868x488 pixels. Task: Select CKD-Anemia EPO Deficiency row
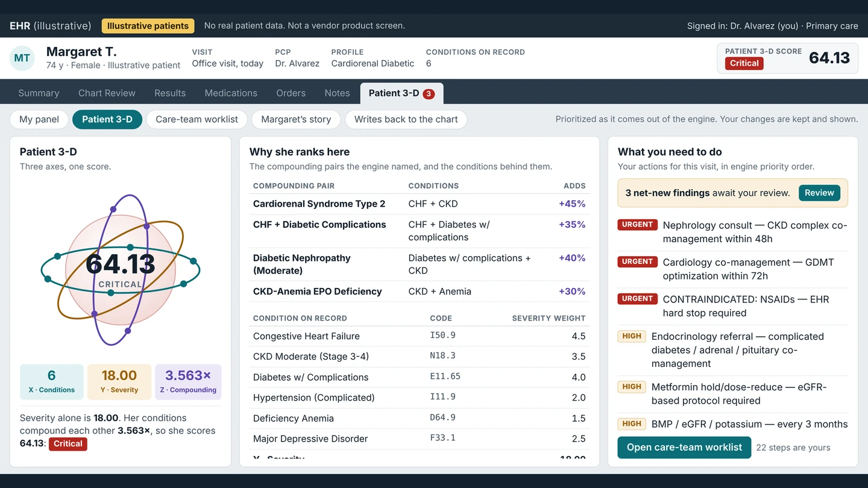point(420,291)
